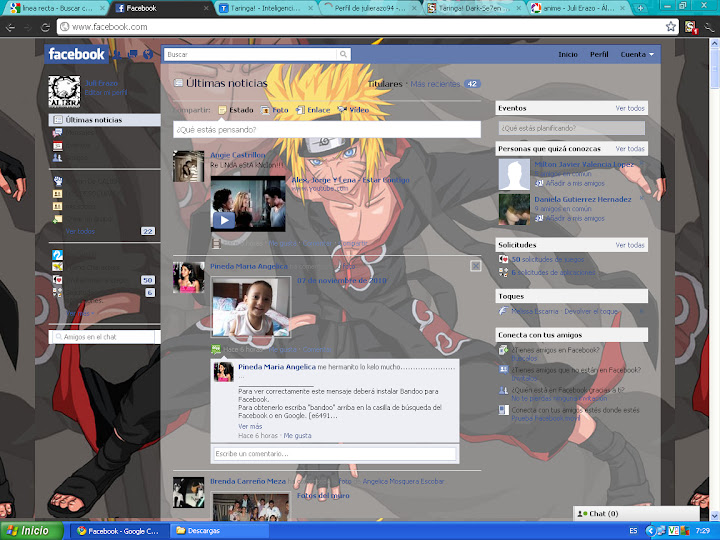Open Editar mi perfil link

106,92
